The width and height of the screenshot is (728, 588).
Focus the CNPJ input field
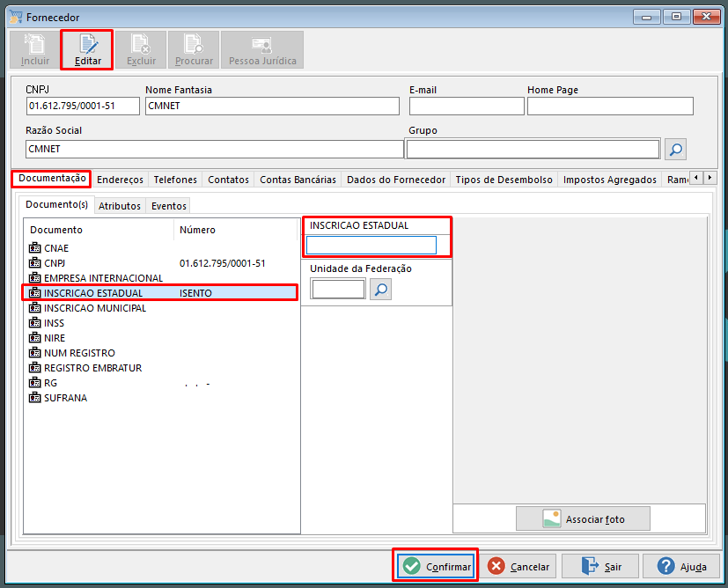[83, 106]
